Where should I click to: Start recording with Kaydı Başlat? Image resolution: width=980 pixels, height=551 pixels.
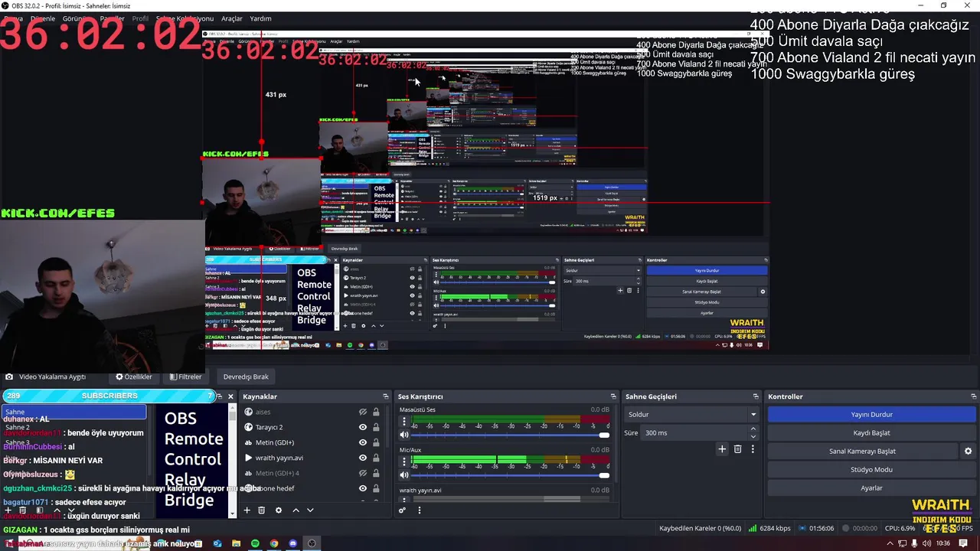tap(872, 432)
